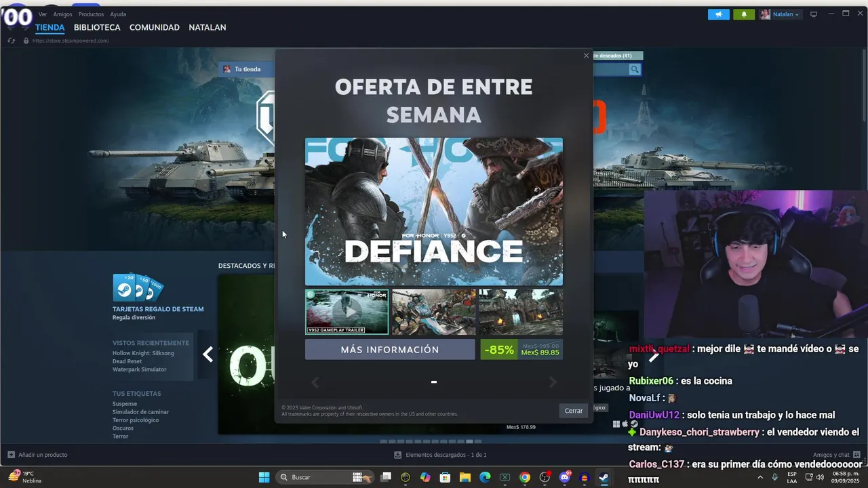
Task: Open Dead Reset recent link
Action: [127, 361]
